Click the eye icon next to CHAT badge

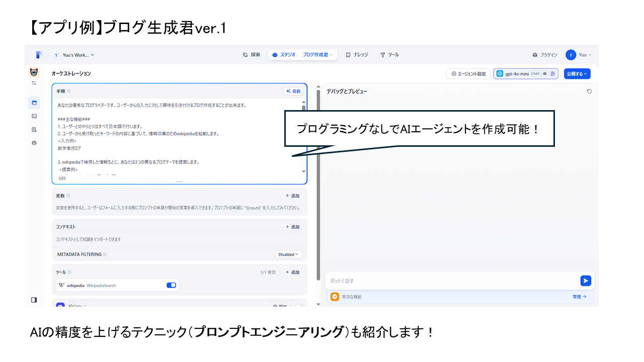(545, 74)
